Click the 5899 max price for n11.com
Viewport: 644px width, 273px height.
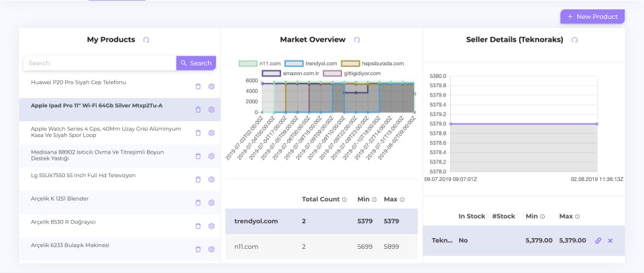coord(391,247)
